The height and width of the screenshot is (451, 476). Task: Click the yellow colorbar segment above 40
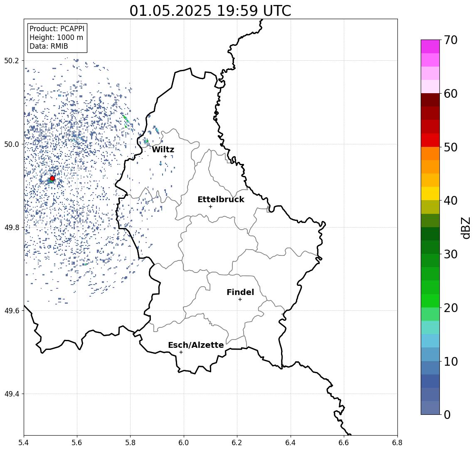click(430, 194)
